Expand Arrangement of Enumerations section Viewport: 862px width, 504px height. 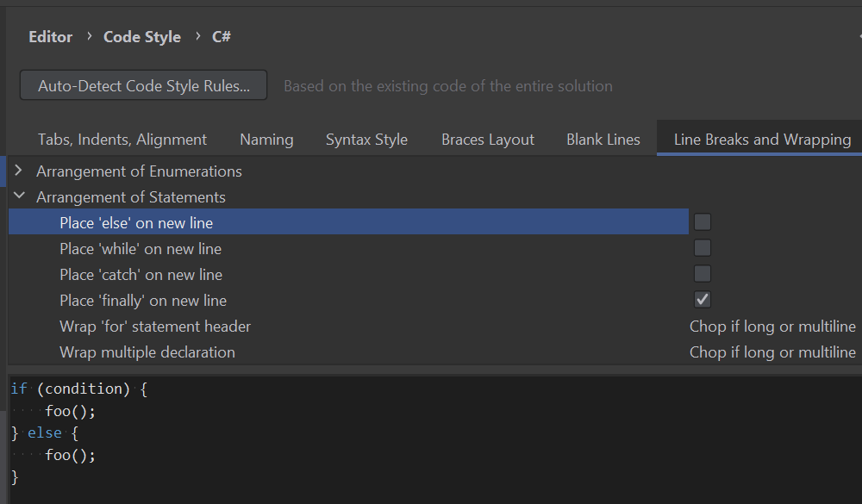coord(19,171)
